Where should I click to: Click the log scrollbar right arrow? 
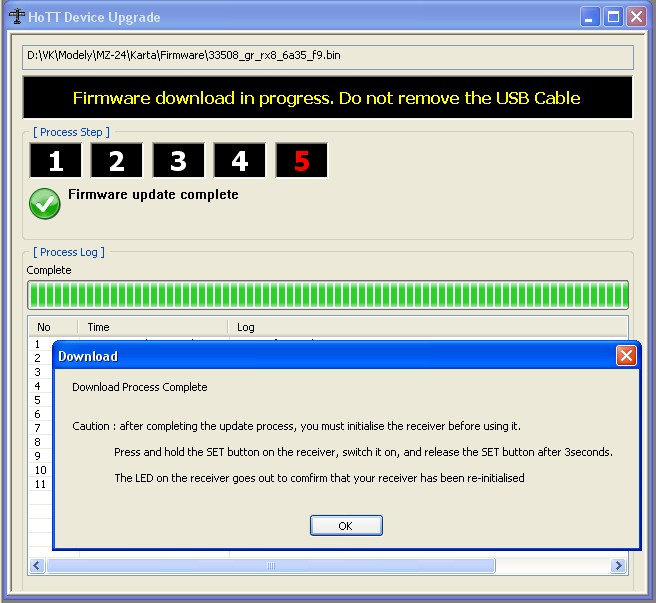(619, 565)
